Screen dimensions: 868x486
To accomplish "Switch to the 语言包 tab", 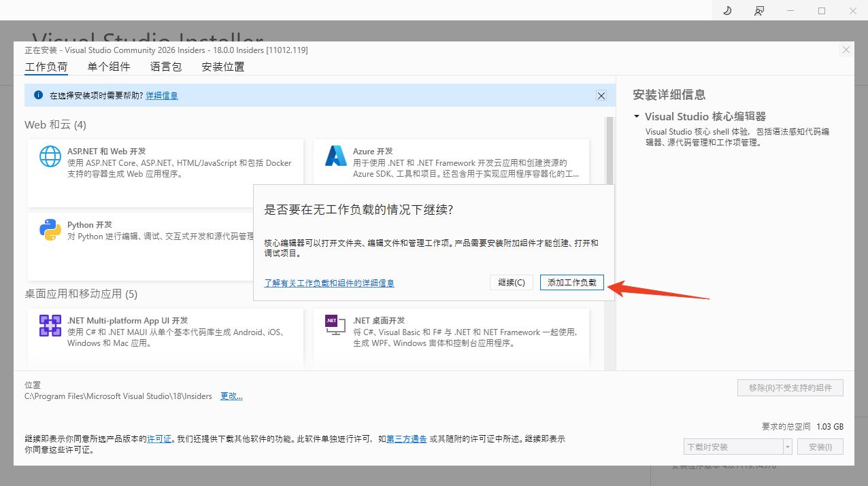I will (x=166, y=67).
